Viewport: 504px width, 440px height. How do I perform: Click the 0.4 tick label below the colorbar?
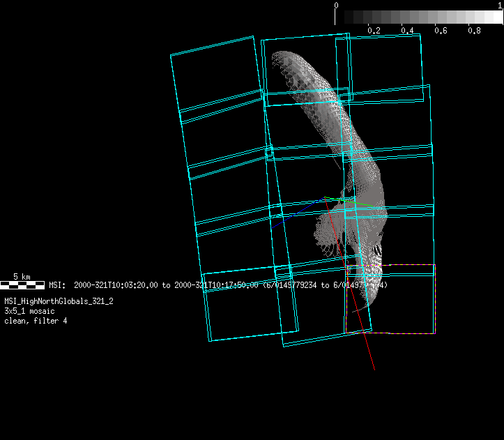coord(407,31)
